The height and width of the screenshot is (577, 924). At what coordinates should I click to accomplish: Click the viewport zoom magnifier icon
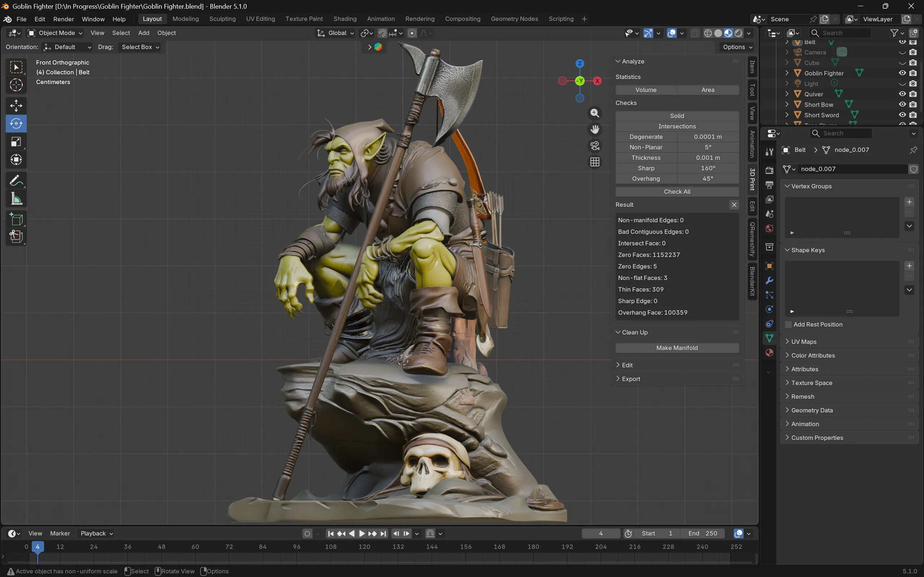(x=595, y=113)
